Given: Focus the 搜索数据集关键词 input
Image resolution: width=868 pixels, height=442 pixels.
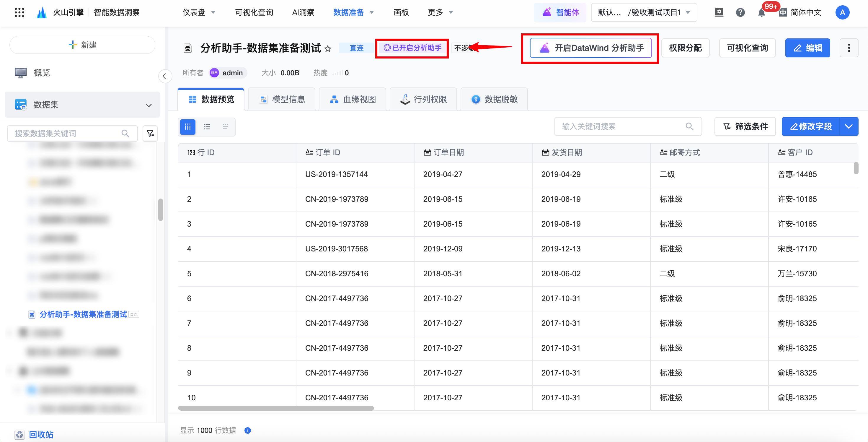Looking at the screenshot, I should tap(72, 134).
